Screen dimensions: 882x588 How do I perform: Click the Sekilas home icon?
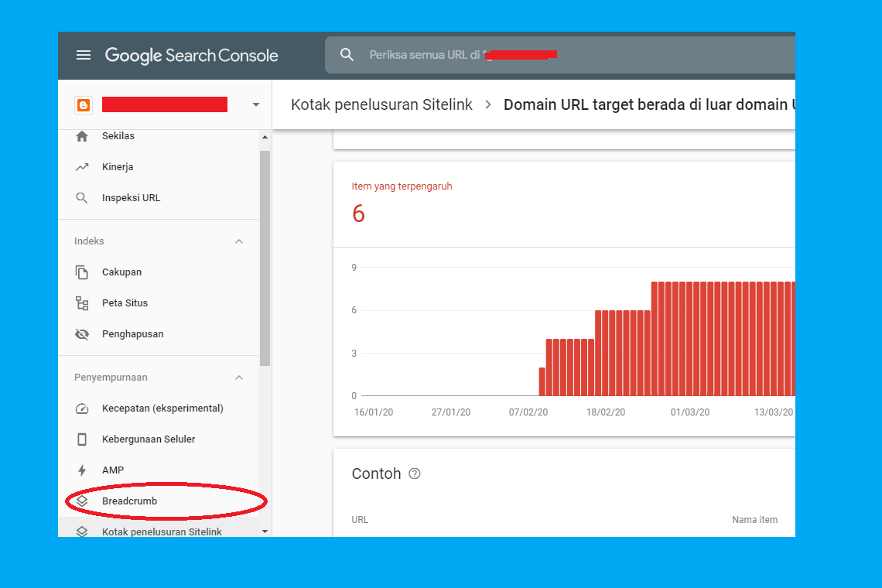[x=82, y=136]
